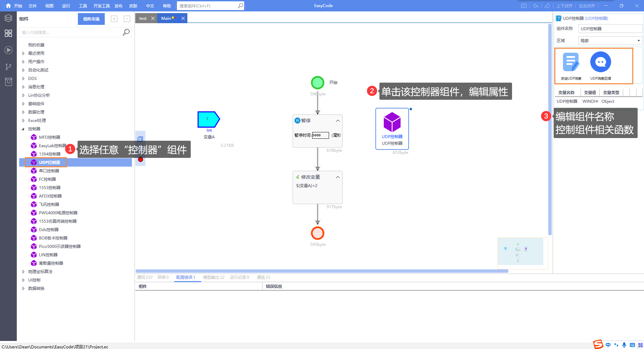Screen dimensions: 644x349
Task: Click the red breakpoint dot on canvas edge
Action: coord(140,160)
